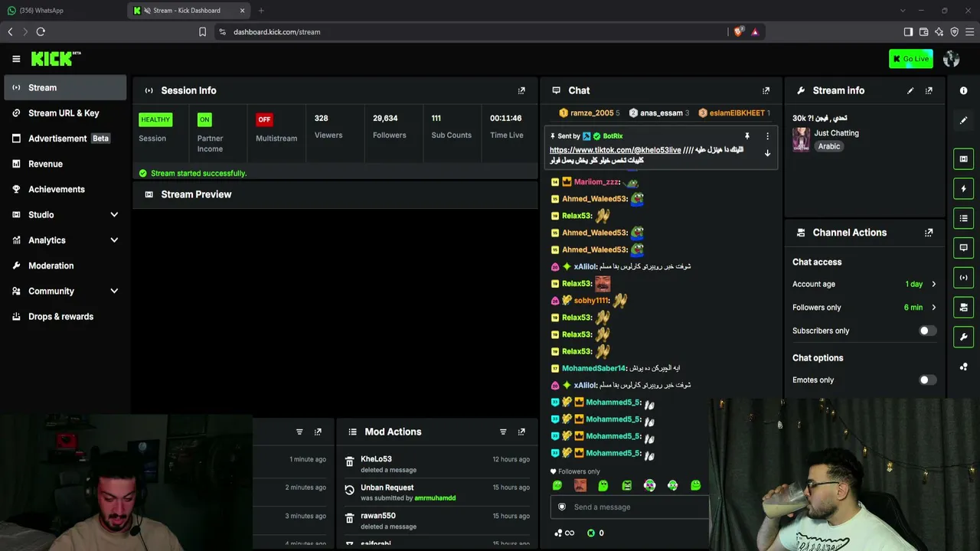The image size is (980, 551).
Task: Select Stream in the sidebar
Action: click(65, 88)
